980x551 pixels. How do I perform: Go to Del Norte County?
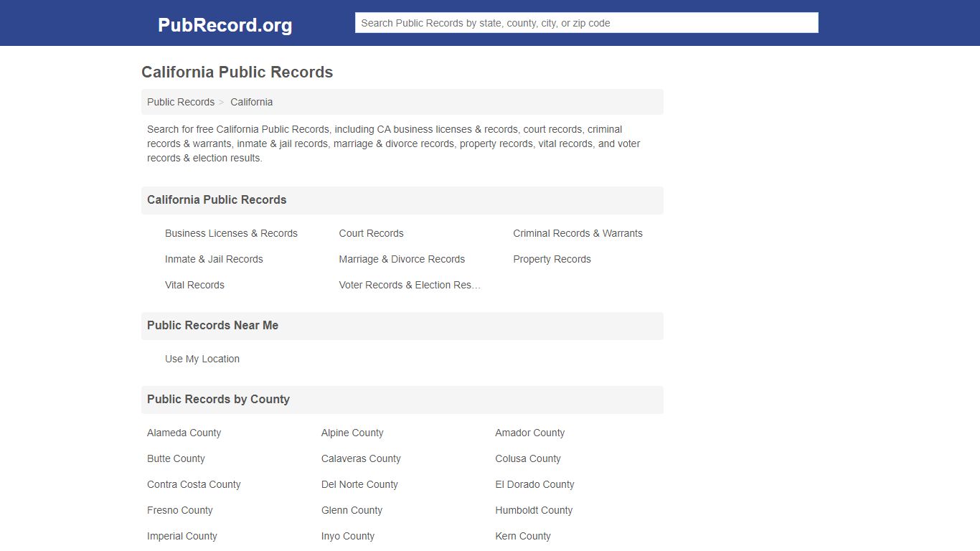[x=359, y=484]
